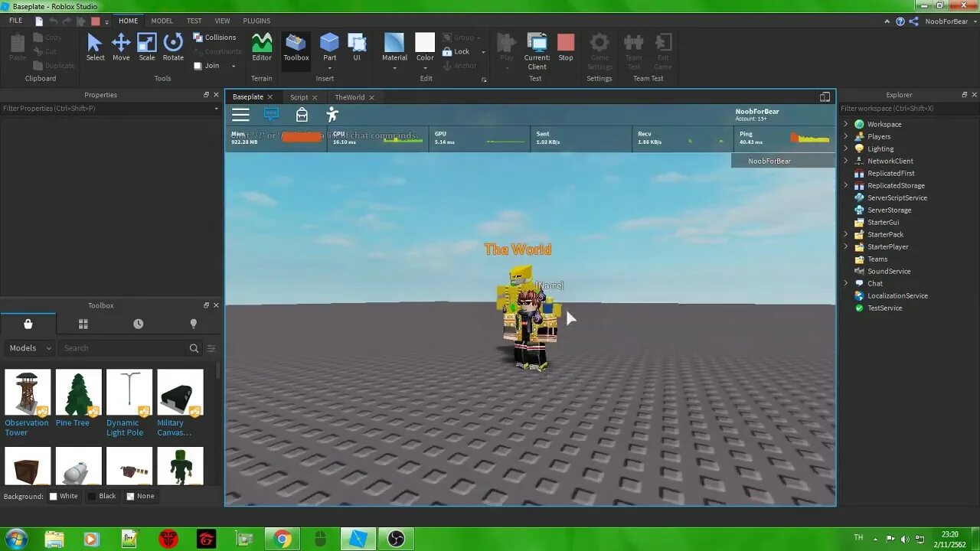Open Material picker
The image size is (980, 551).
point(394,47)
